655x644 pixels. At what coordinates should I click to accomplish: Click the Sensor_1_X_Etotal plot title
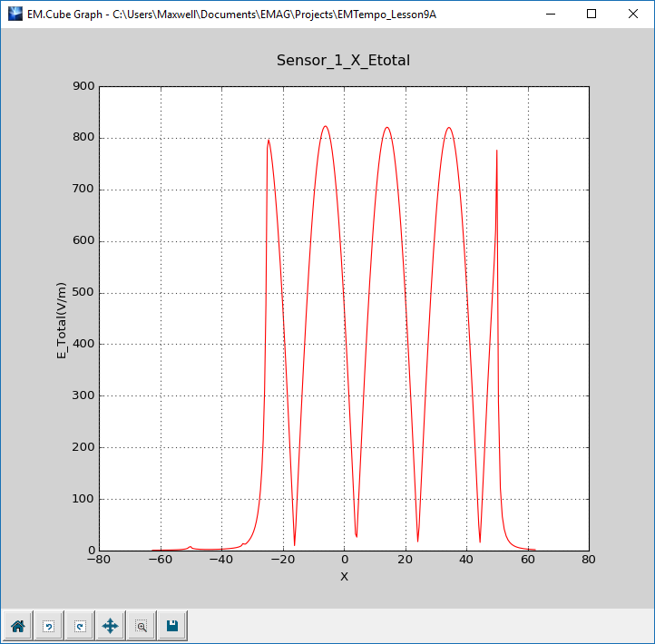tap(344, 60)
